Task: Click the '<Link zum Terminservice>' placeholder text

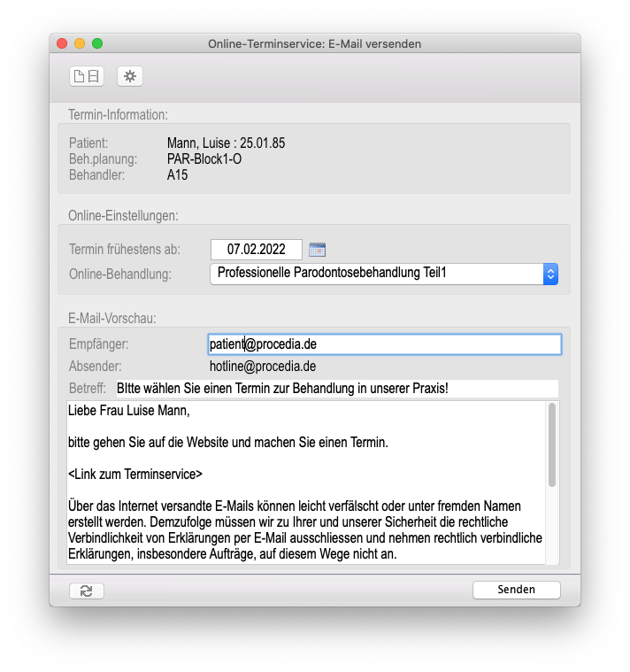Action: coord(135,474)
